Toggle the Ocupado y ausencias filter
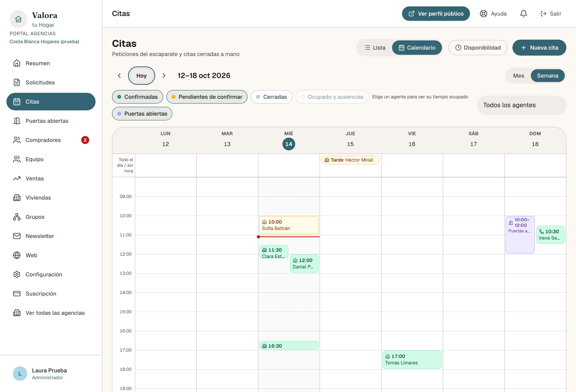Screen dimensions: 576x392 tap(332, 97)
